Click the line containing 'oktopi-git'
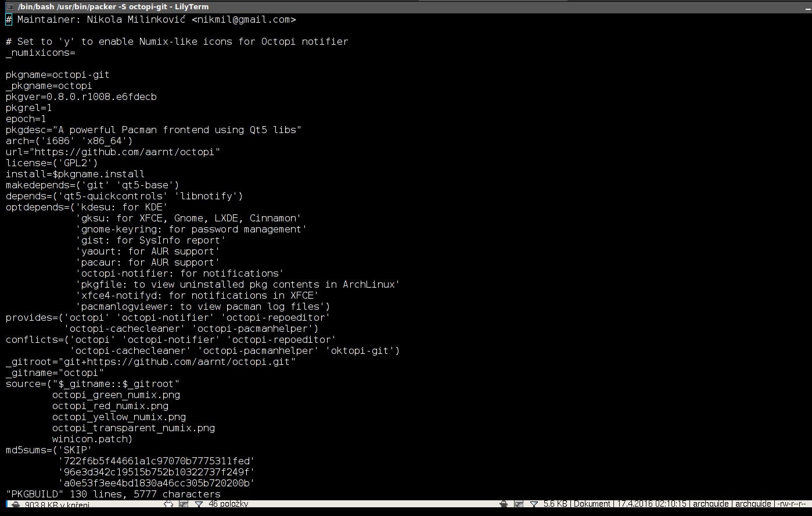 pyautogui.click(x=235, y=350)
